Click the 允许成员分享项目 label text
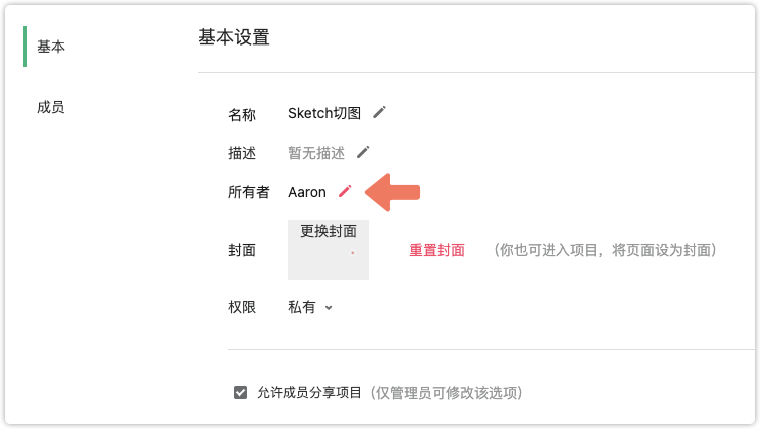The image size is (760, 429). click(309, 393)
